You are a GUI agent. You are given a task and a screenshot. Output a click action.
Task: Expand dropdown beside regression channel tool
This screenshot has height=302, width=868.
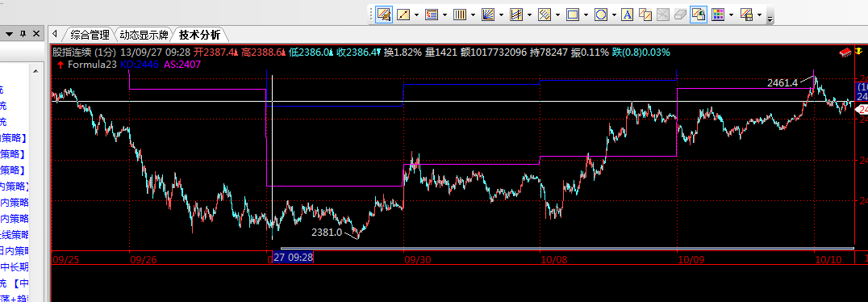pos(530,15)
